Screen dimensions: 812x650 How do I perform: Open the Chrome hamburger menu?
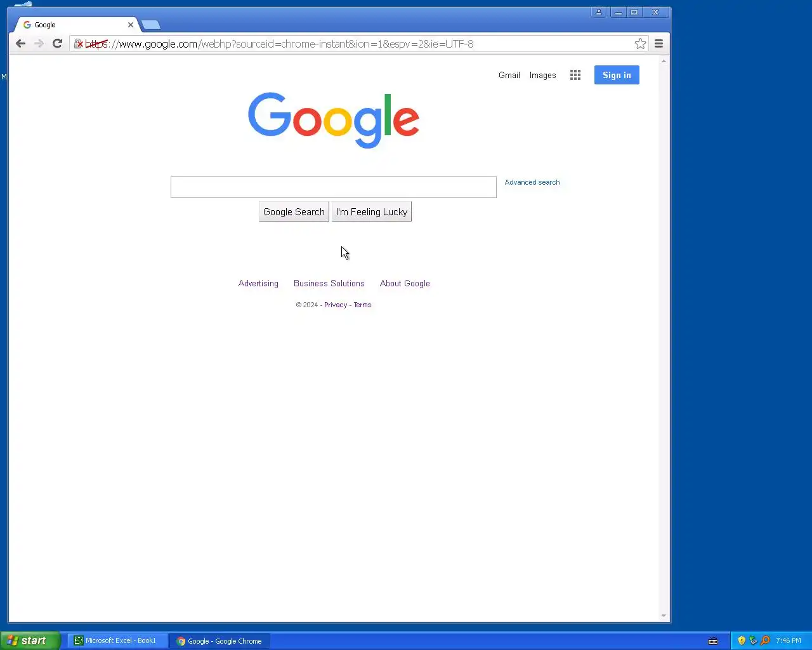658,44
